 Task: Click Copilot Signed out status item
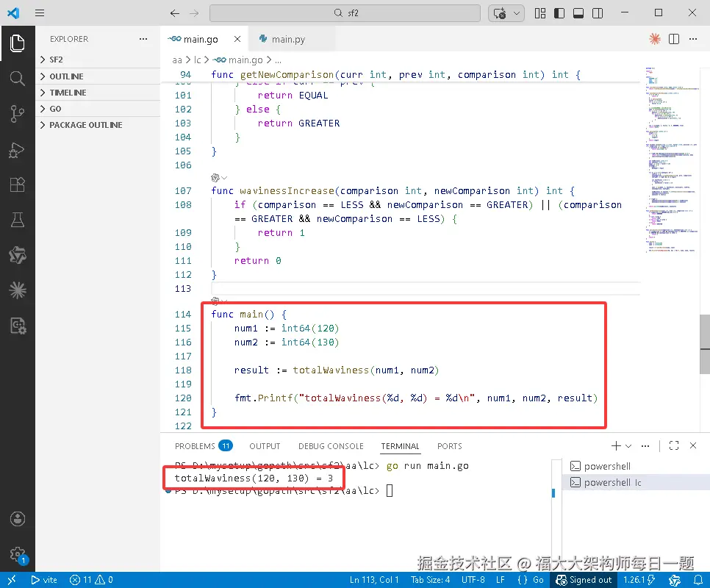584,580
